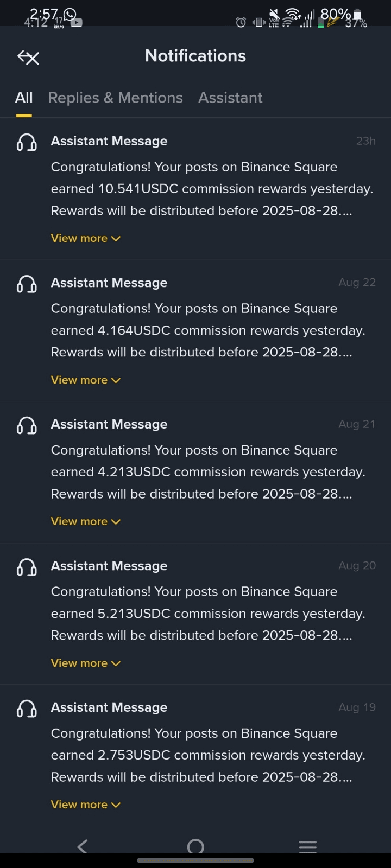The height and width of the screenshot is (868, 391).
Task: Tap headset icon of the Aug 19 message
Action: (27, 709)
